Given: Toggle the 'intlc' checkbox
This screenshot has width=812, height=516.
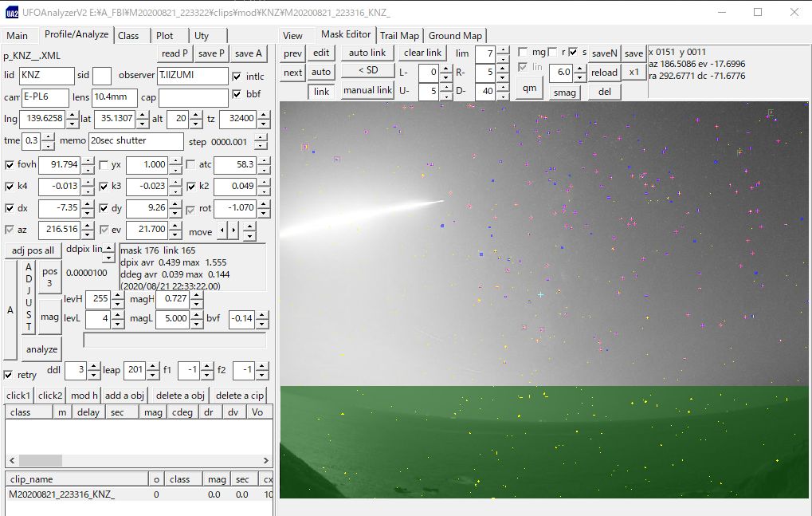Looking at the screenshot, I should pos(237,77).
